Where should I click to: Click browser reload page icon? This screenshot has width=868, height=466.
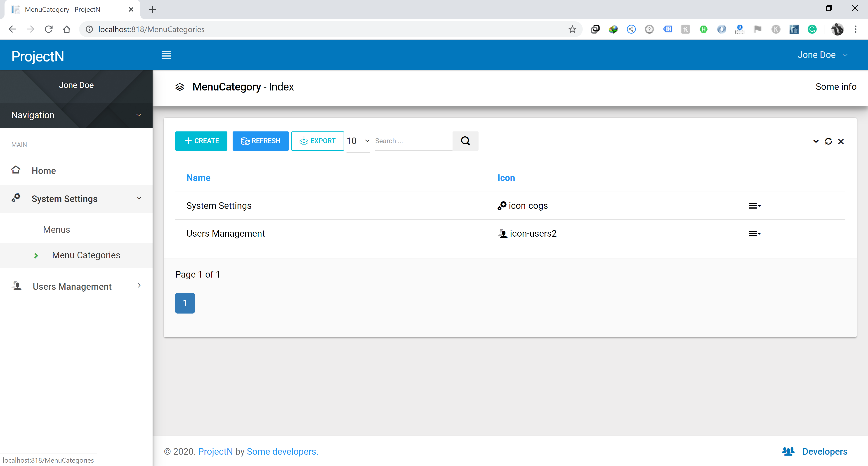(x=49, y=29)
